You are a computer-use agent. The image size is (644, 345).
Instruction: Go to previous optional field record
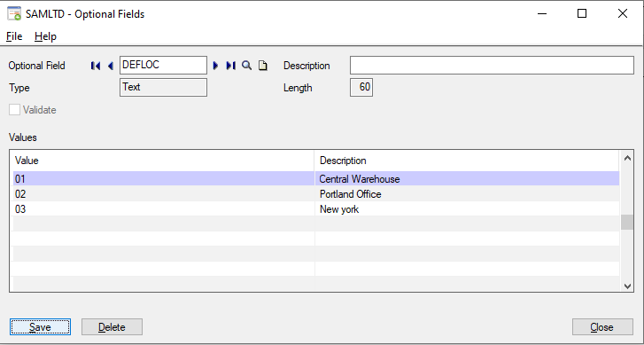tap(110, 66)
